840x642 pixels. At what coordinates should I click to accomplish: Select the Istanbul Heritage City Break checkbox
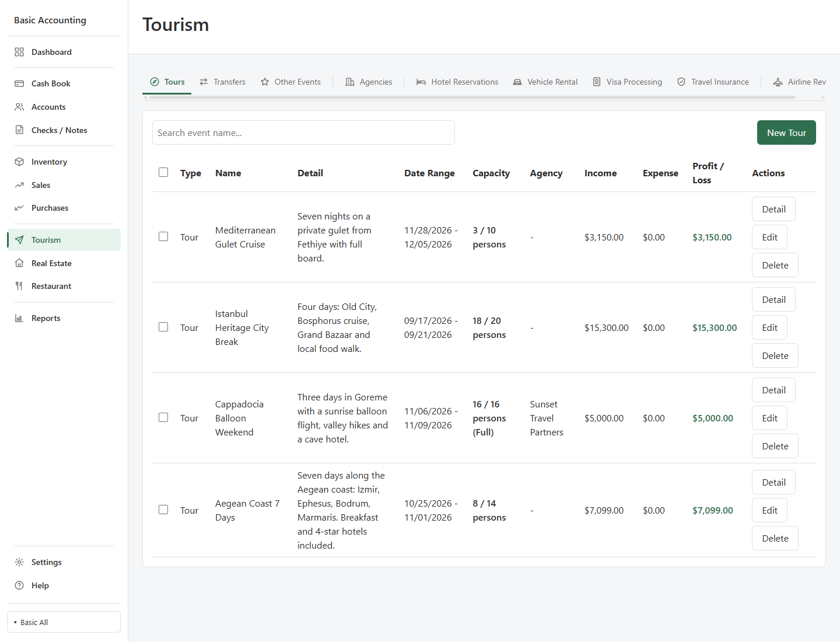[163, 327]
